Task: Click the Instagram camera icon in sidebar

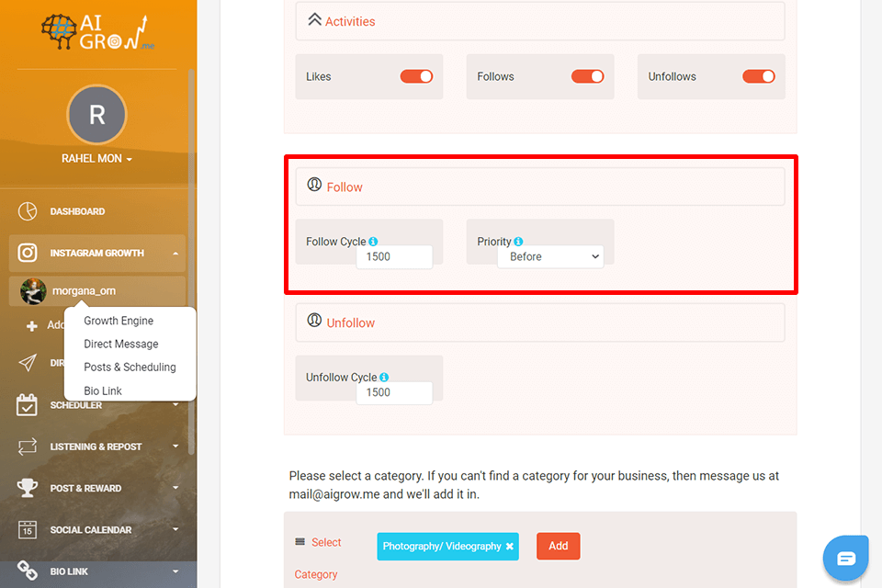Action: coord(28,253)
